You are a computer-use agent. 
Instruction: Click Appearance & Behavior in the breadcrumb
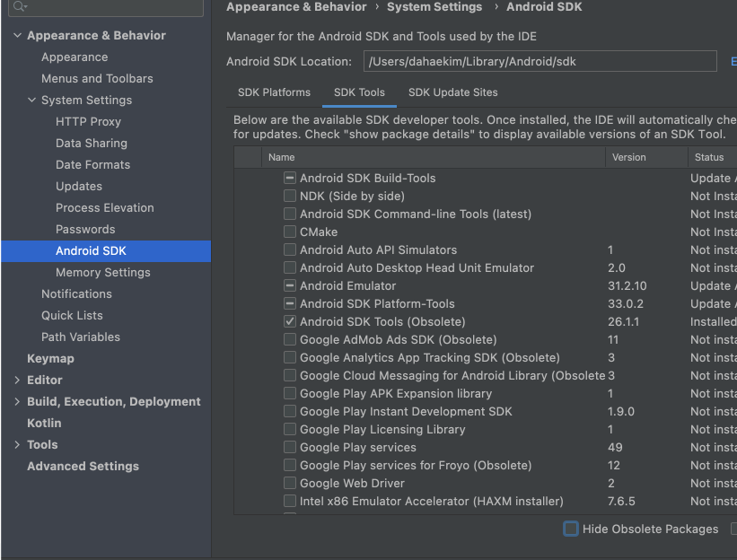[296, 7]
